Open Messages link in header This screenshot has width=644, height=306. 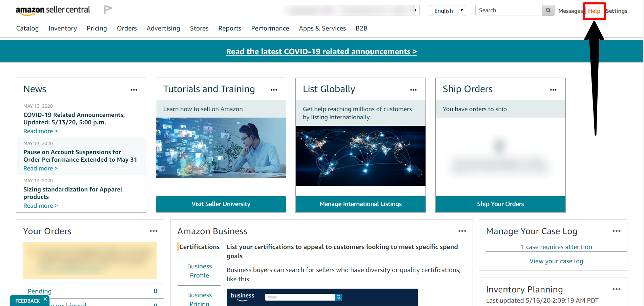point(570,11)
